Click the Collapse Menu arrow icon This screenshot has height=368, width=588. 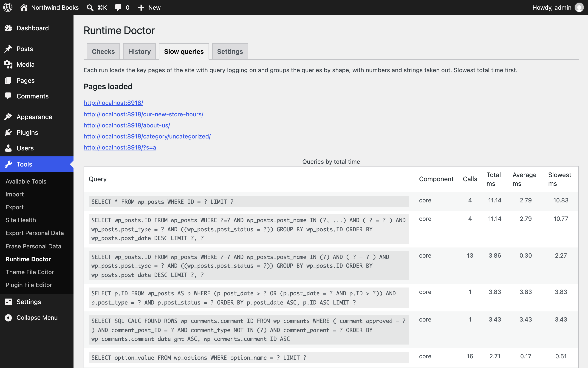click(x=8, y=318)
